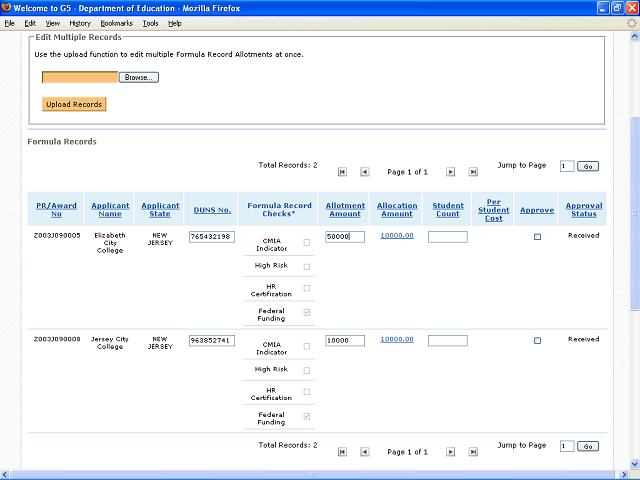Click next page arrow in top pagination
The image size is (640, 480).
pos(450,172)
